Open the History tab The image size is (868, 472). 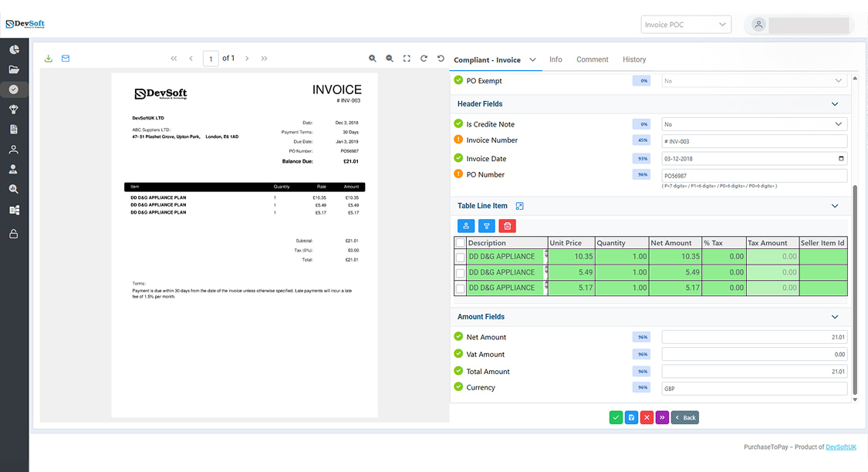634,59
